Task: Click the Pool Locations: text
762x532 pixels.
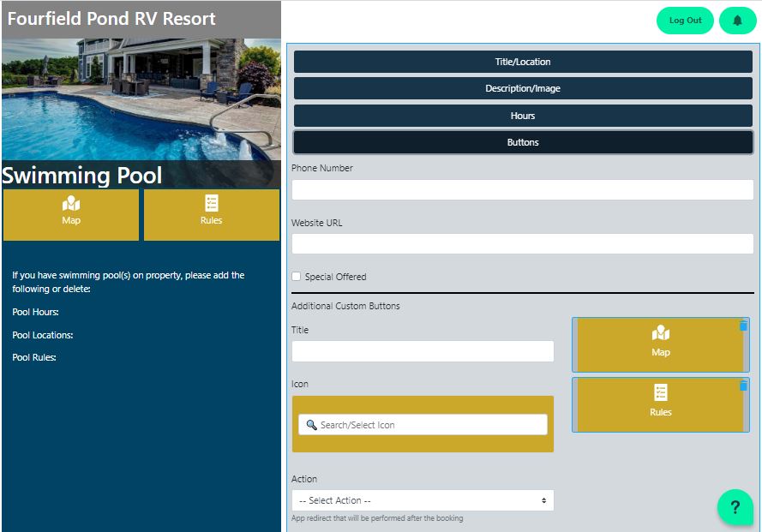Action: (x=43, y=335)
